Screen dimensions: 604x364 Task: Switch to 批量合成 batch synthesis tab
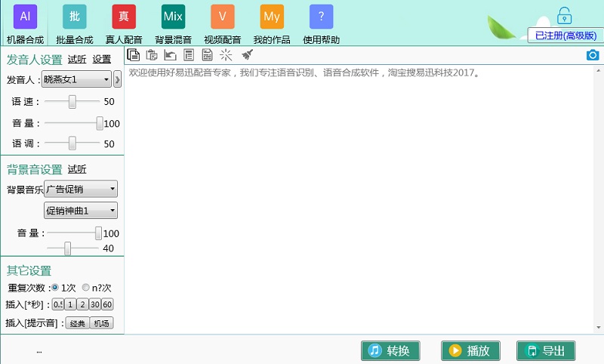(x=74, y=17)
